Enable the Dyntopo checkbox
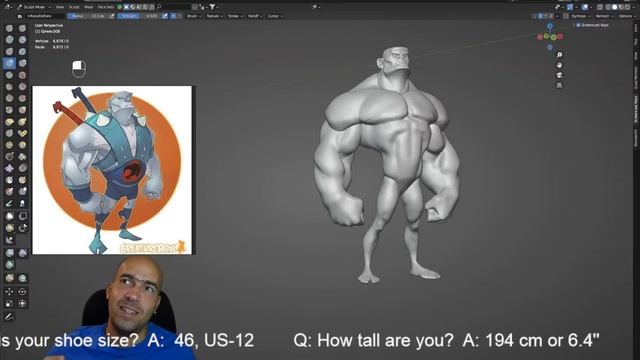This screenshot has width=640, height=360. pyautogui.click(x=566, y=16)
